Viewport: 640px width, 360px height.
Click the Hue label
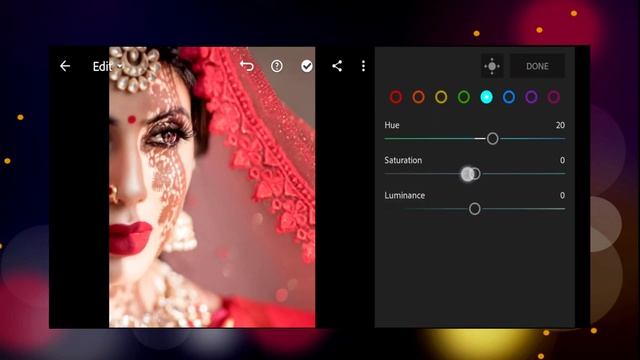[392, 125]
